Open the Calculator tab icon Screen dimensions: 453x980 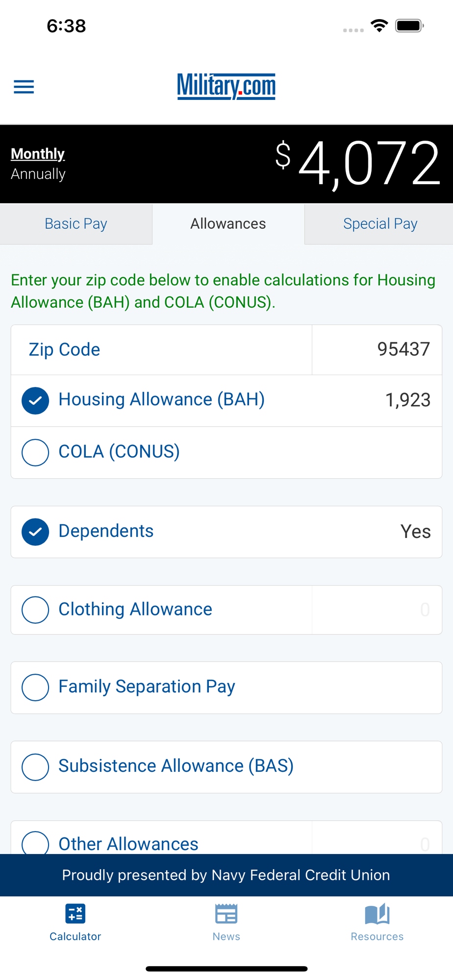(x=75, y=914)
